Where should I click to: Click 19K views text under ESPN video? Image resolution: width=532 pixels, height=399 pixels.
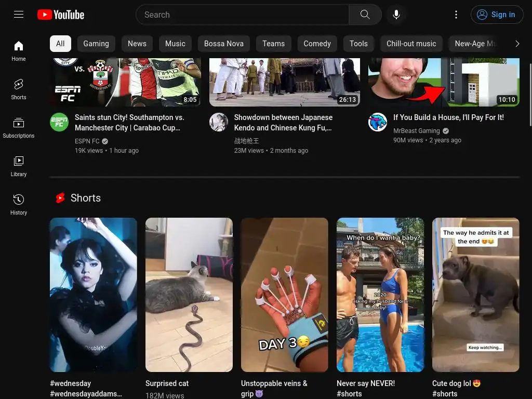point(89,150)
